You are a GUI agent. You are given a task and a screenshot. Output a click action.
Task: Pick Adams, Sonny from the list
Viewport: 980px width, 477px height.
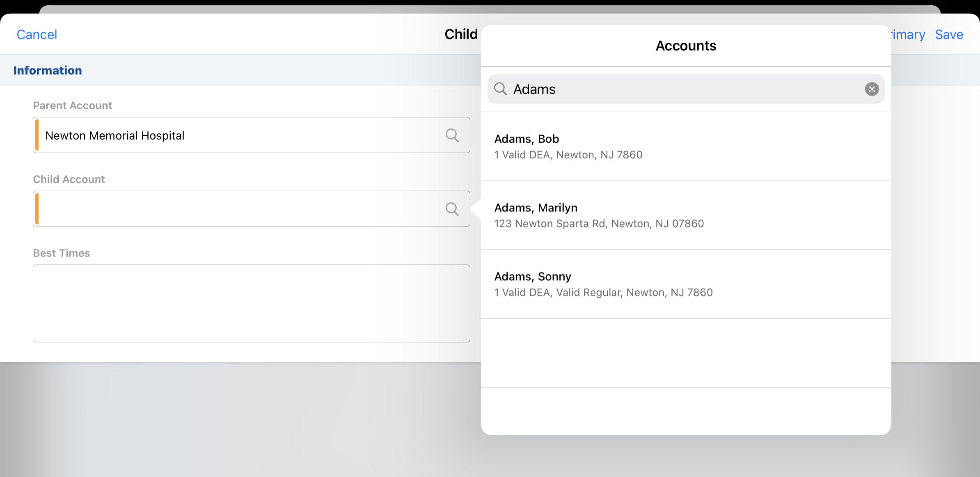tap(532, 277)
